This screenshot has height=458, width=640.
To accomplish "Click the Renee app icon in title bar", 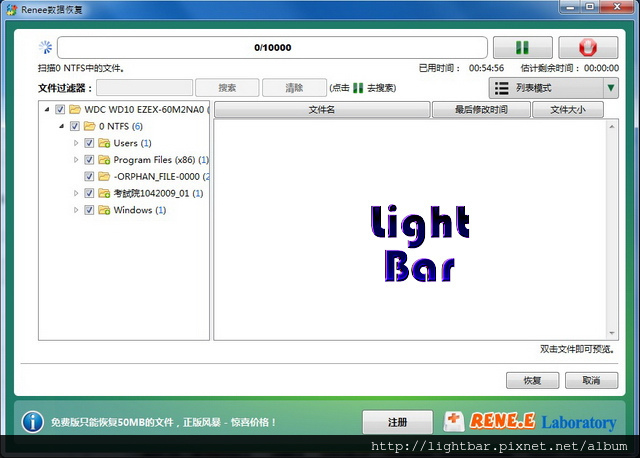I will tap(11, 10).
